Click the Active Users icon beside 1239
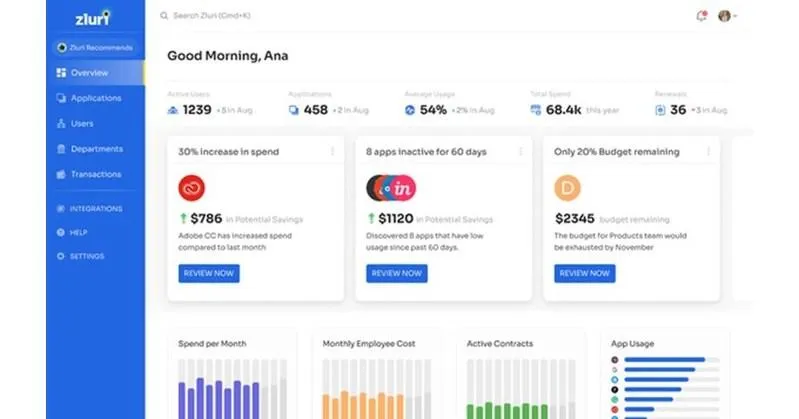799x419 pixels. (x=173, y=110)
